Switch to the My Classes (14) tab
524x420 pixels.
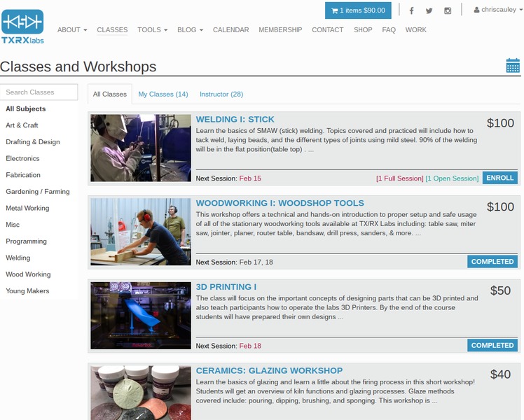[x=163, y=94]
